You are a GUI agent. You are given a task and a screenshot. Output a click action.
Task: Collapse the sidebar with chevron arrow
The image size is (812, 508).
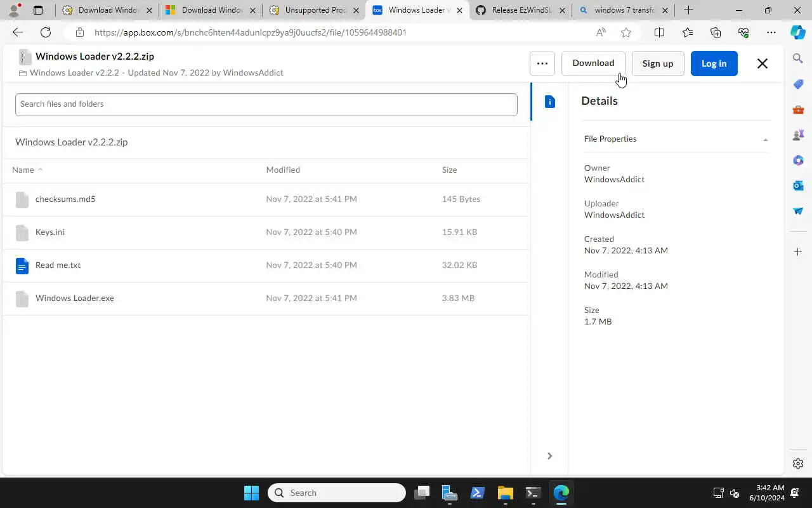[549, 456]
